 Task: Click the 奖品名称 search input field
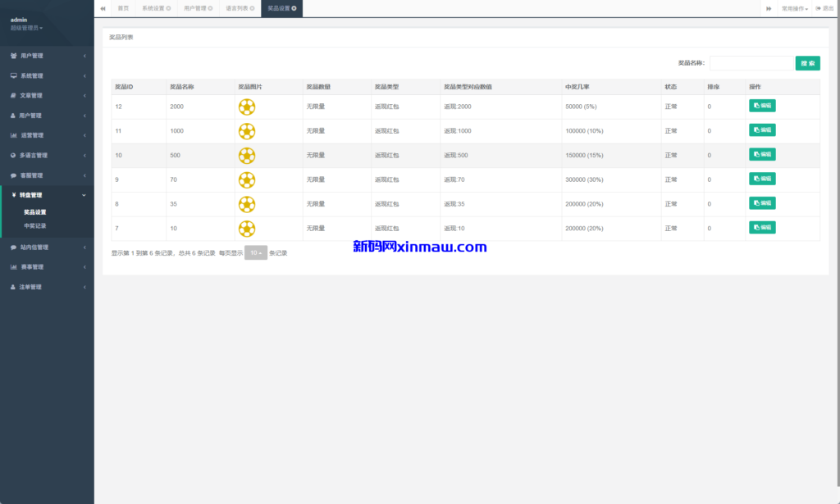pyautogui.click(x=751, y=63)
